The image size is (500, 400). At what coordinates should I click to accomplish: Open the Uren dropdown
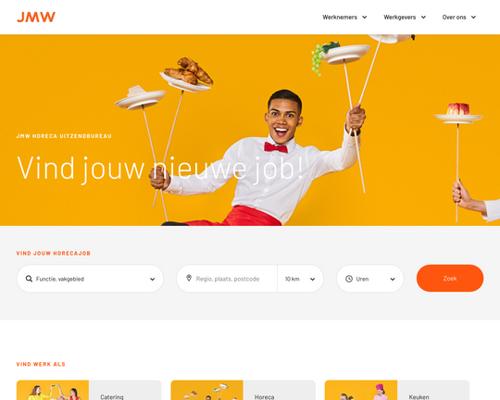coord(370,279)
